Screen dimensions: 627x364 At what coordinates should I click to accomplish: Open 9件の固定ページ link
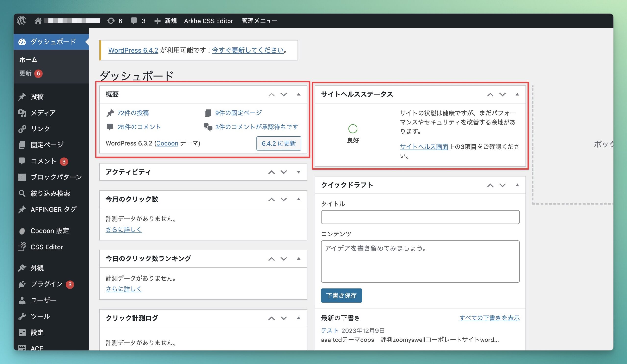coord(238,113)
